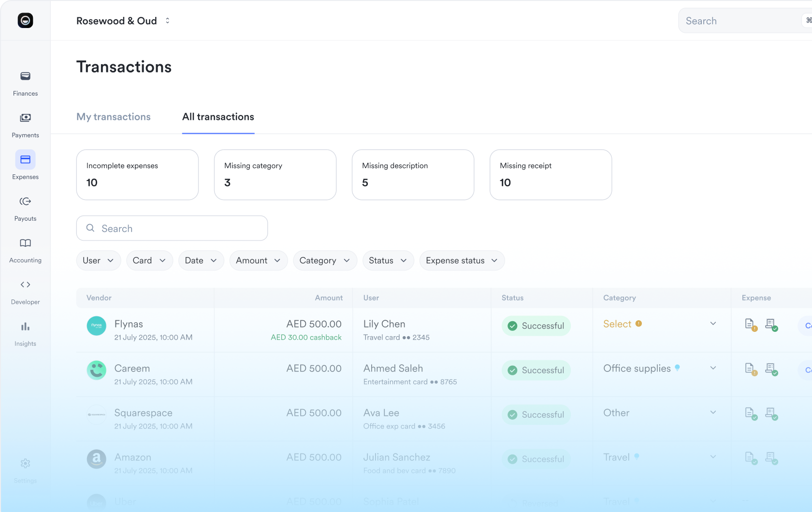Screen dimensions: 812x512
Task: Click the 'Travel' category for Amazon row
Action: click(616, 457)
